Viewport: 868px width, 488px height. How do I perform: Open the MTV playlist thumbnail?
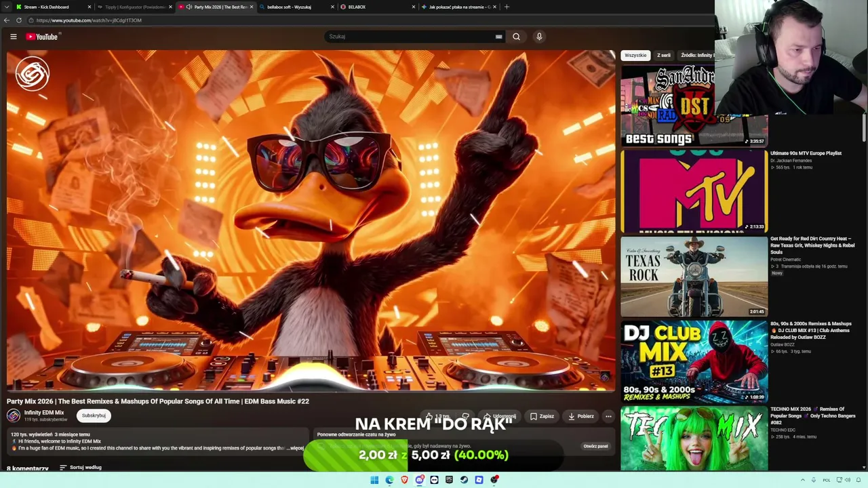[694, 191]
